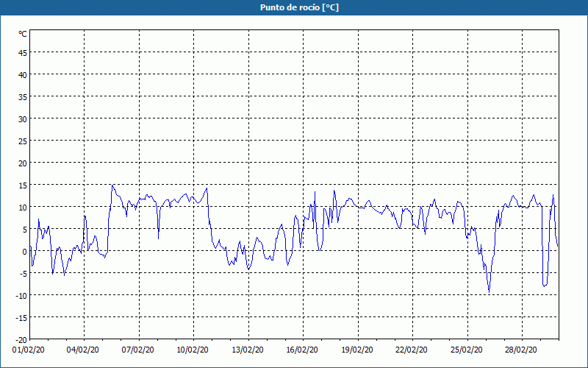Click the 45 y-axis value
This screenshot has width=588, height=368.
pos(23,53)
